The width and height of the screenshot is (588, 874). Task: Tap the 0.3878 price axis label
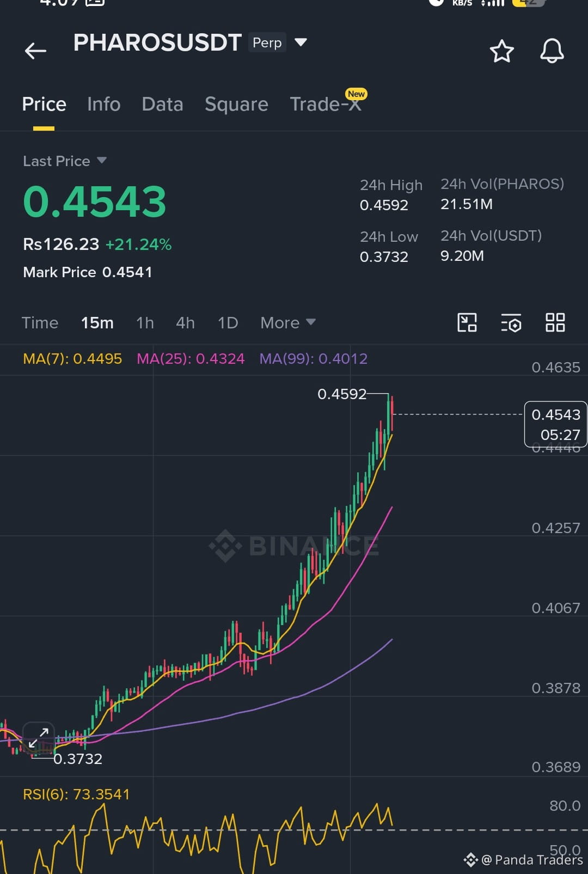tap(556, 688)
